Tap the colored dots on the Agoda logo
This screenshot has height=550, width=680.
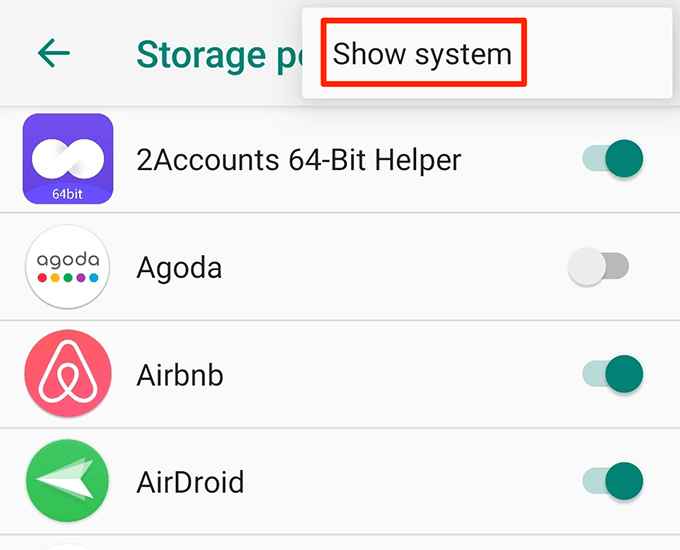[68, 278]
